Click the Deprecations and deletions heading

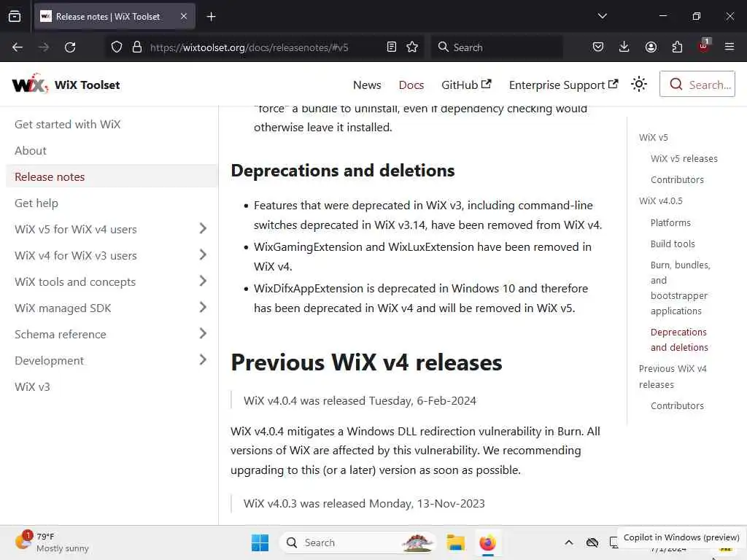[x=343, y=171]
